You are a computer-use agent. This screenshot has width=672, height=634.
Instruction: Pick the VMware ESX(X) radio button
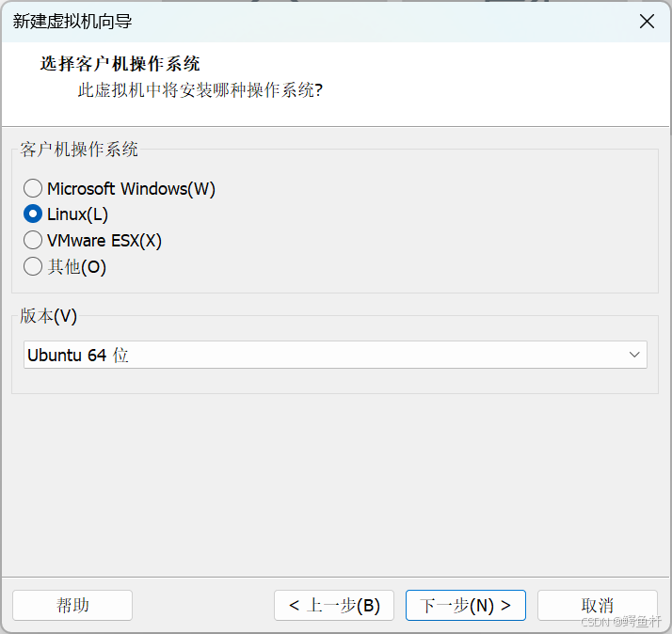pos(33,240)
